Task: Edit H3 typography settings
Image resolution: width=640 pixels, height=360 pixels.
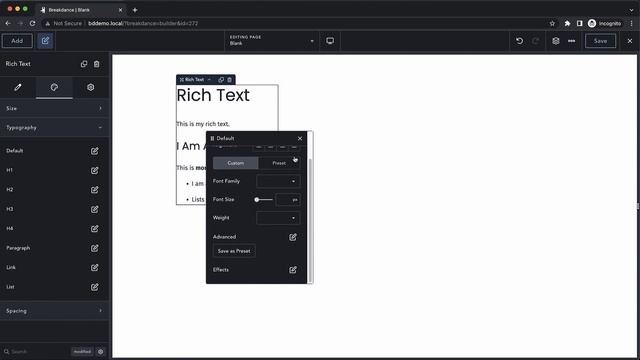Action: (x=94, y=209)
